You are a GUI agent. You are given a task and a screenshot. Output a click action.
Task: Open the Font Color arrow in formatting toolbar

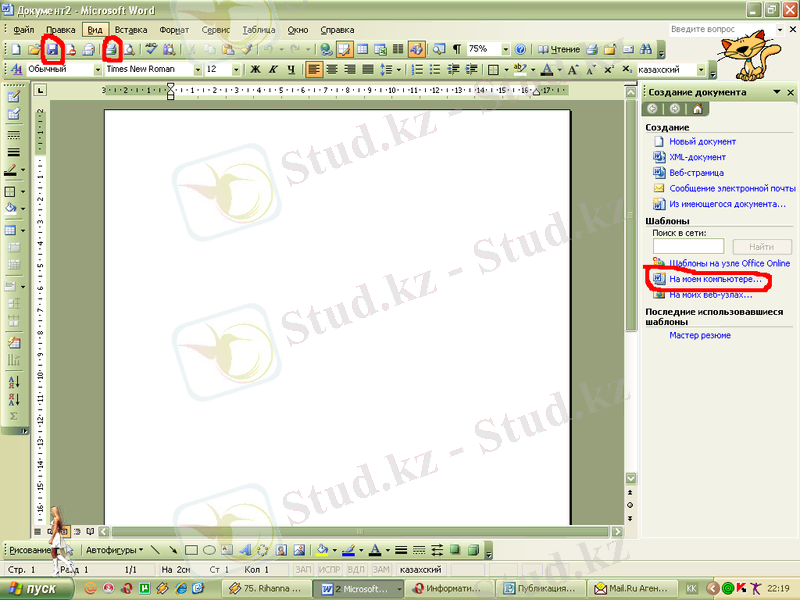pos(559,70)
